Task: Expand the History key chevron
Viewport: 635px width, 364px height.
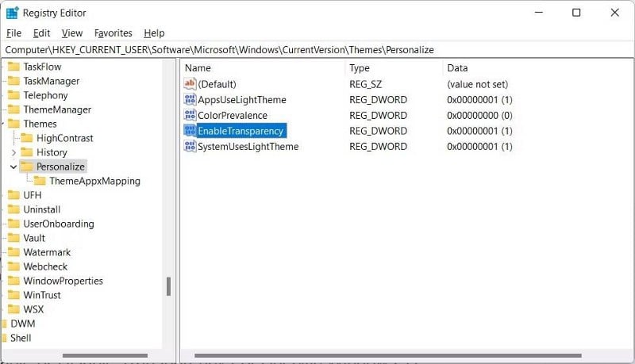Action: click(x=13, y=152)
